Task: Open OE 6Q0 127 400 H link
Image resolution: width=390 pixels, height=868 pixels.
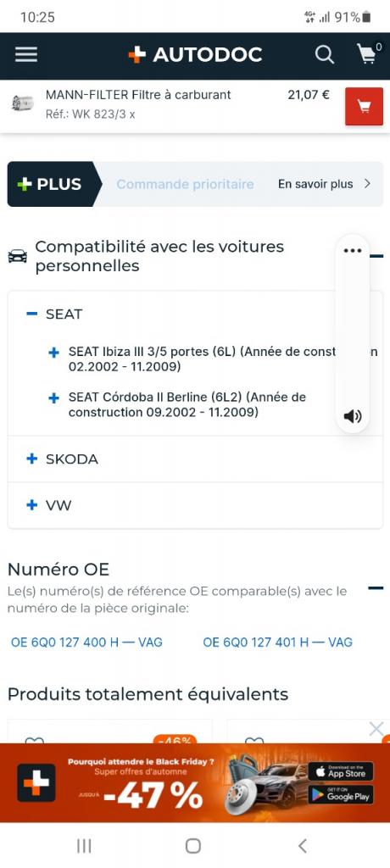Action: pyautogui.click(x=86, y=643)
